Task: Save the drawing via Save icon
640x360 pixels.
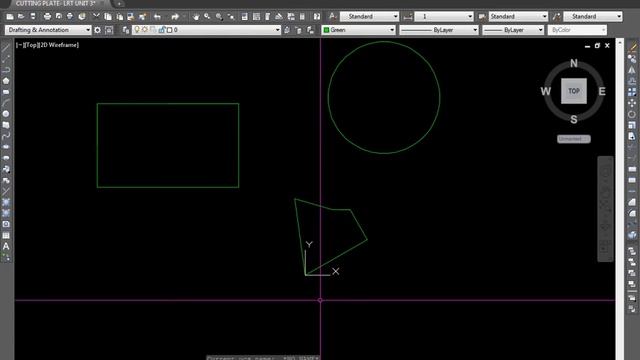Action: (x=33, y=17)
